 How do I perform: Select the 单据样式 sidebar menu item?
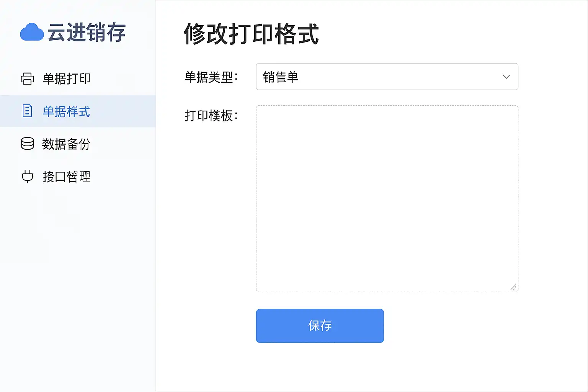[67, 111]
